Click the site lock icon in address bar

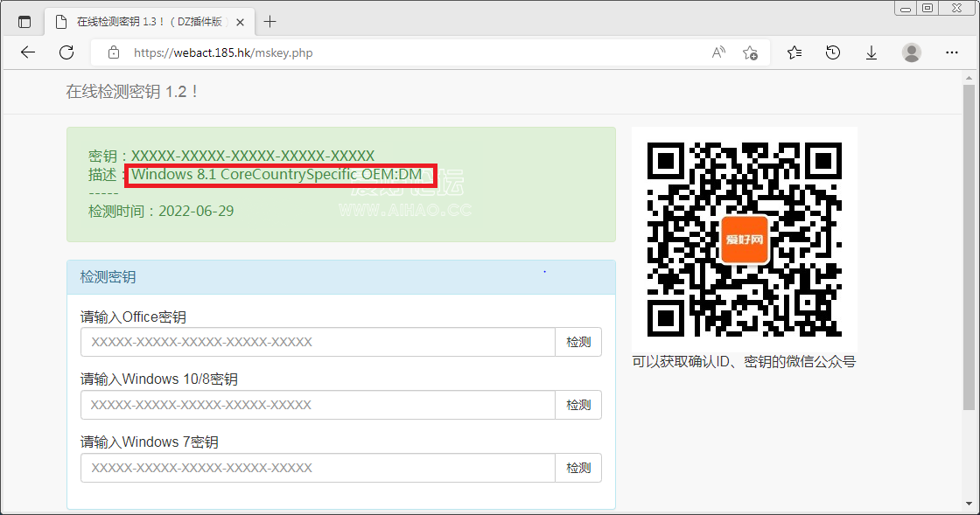click(x=113, y=52)
